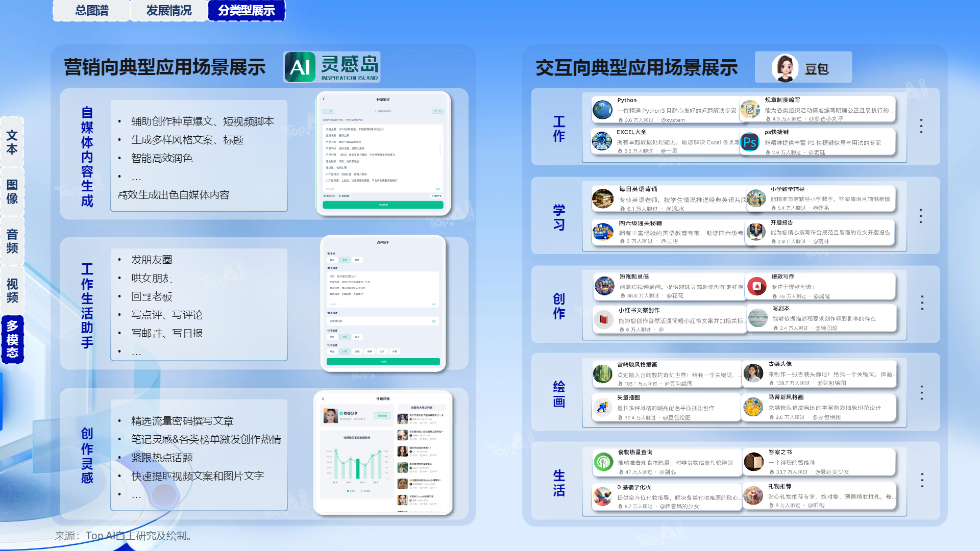Screen dimensions: 980x551
Task: Click the 创作灵感 vertical label
Action: (87, 456)
